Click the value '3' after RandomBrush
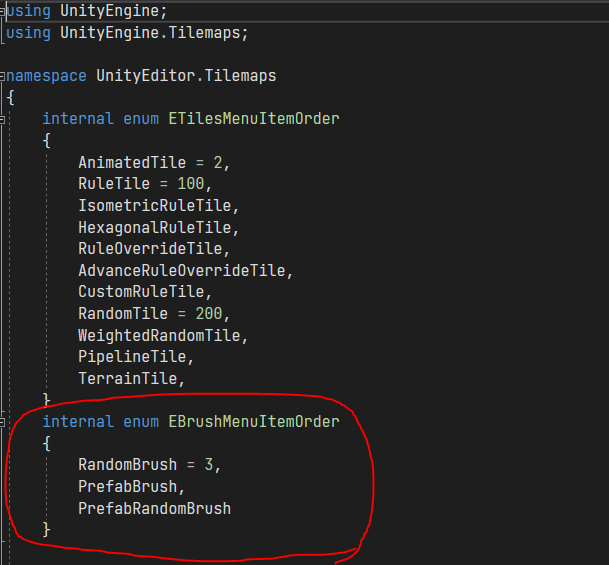 pos(209,465)
